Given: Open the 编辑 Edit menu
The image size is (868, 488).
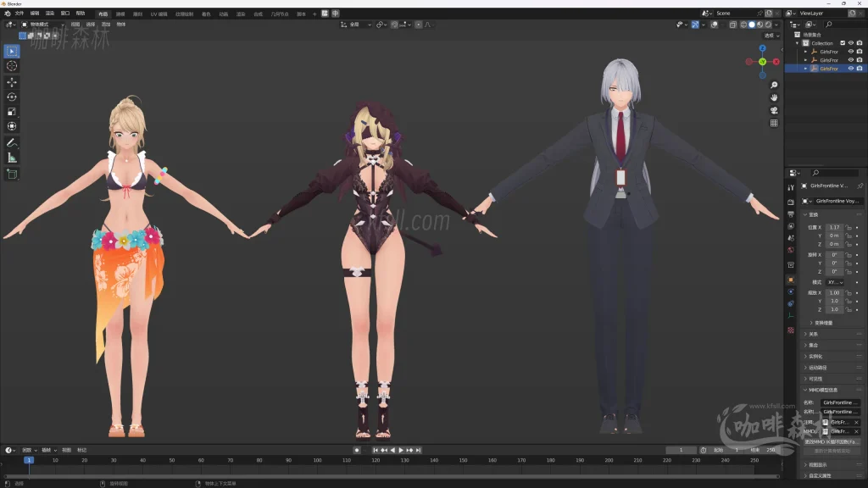Looking at the screenshot, I should pos(35,14).
